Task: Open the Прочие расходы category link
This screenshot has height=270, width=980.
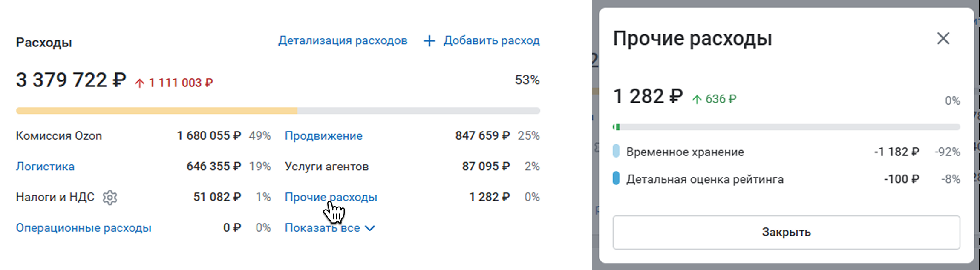Action: [x=331, y=197]
